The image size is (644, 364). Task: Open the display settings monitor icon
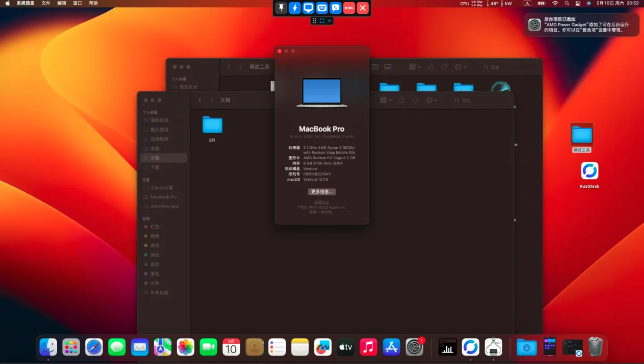pyautogui.click(x=308, y=8)
